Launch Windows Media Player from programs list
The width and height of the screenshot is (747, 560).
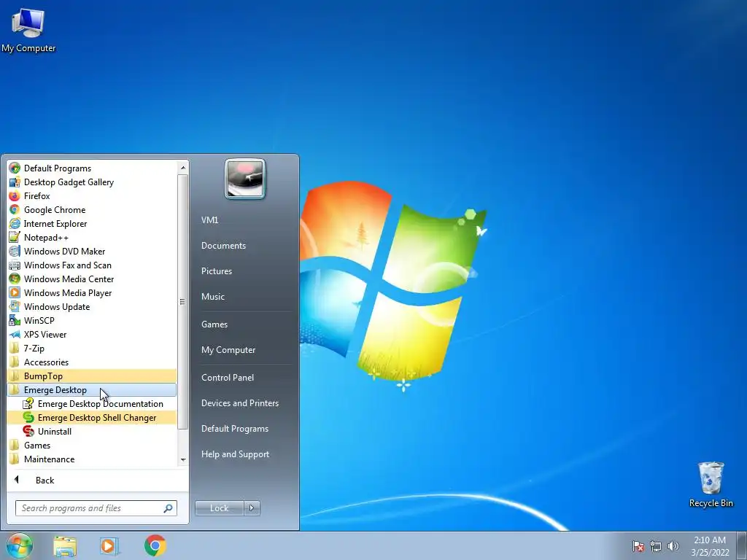pyautogui.click(x=91, y=293)
